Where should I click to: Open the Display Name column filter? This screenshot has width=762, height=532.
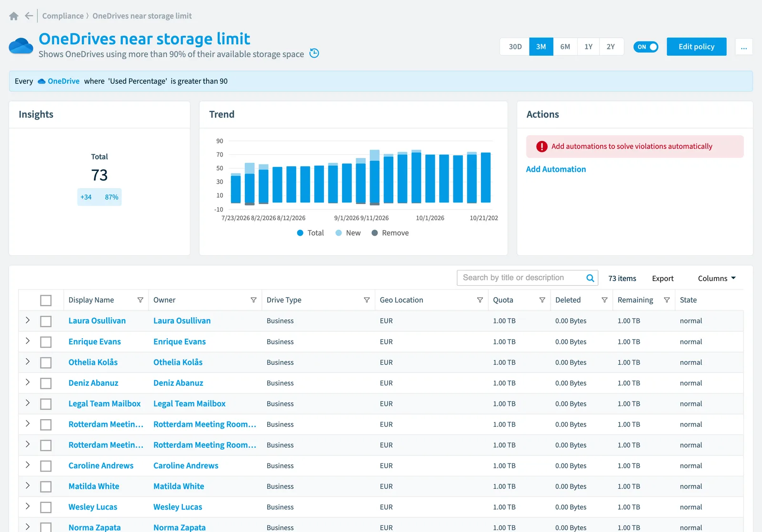point(140,300)
